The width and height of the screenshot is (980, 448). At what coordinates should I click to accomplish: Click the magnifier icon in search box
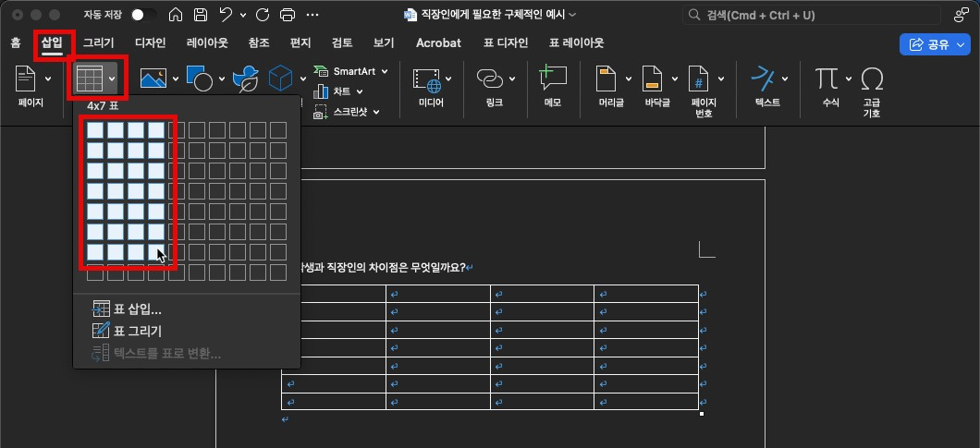click(x=693, y=15)
